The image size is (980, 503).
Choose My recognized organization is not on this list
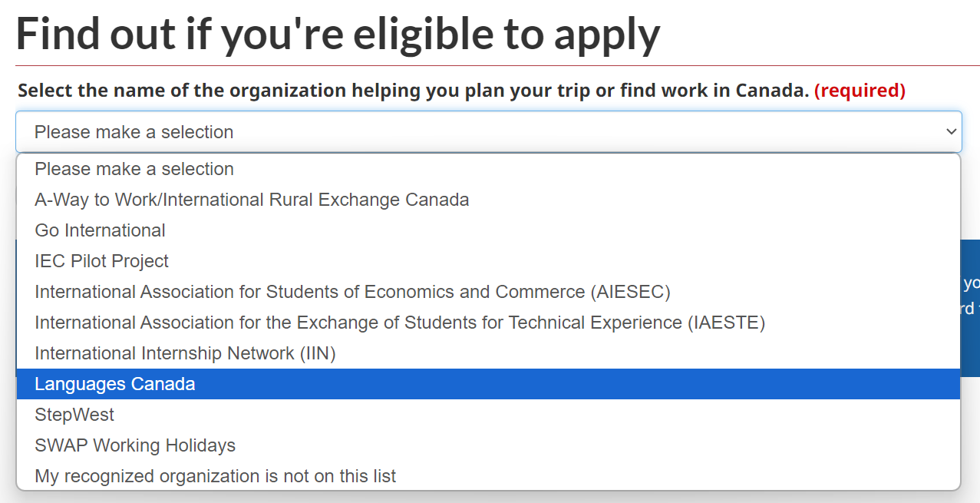[488, 476]
